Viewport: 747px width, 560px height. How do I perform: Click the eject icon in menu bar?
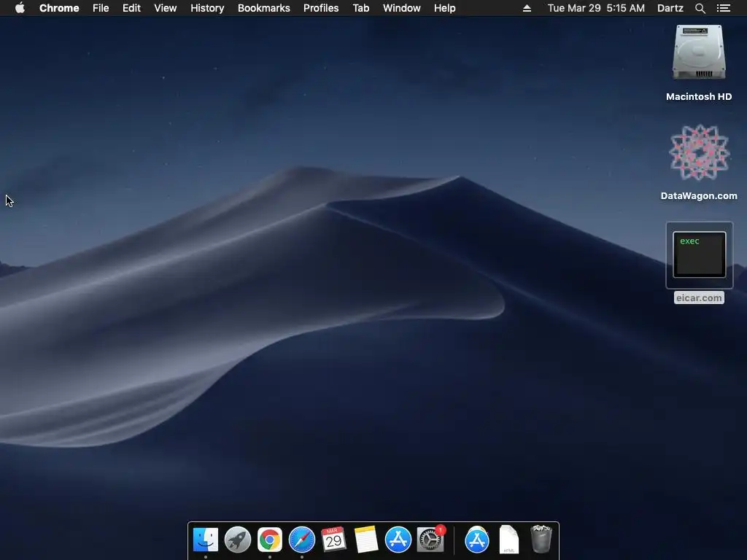pos(527,8)
